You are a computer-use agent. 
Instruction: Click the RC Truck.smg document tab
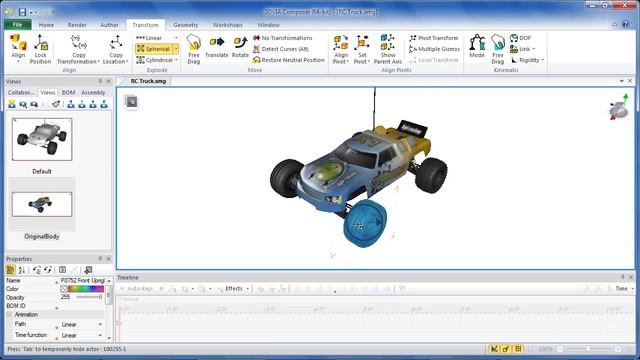pyautogui.click(x=148, y=81)
